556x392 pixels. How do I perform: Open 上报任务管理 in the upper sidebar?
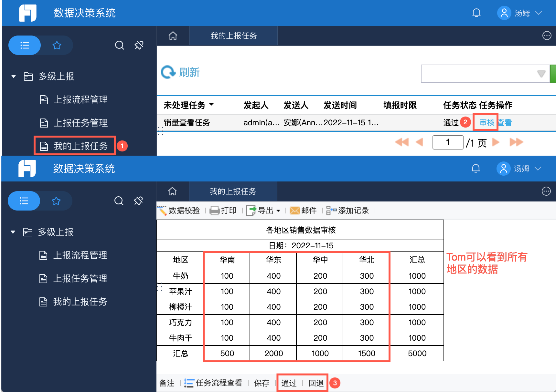tap(74, 123)
